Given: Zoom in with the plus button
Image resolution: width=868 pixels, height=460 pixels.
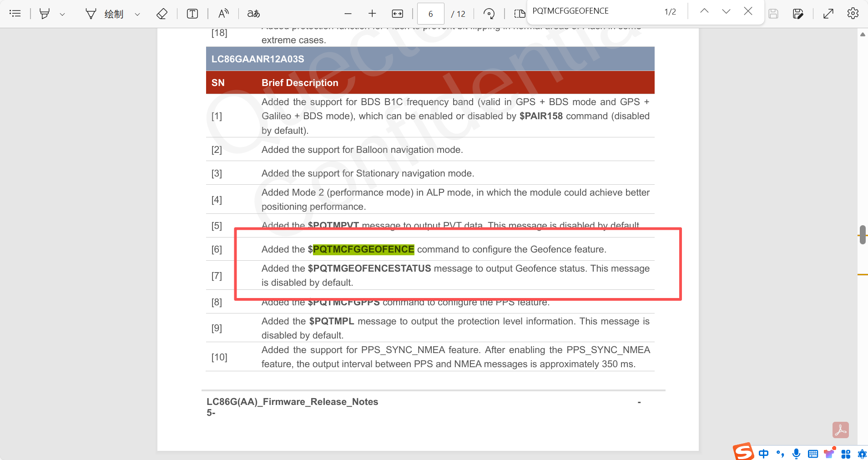Looking at the screenshot, I should [372, 14].
